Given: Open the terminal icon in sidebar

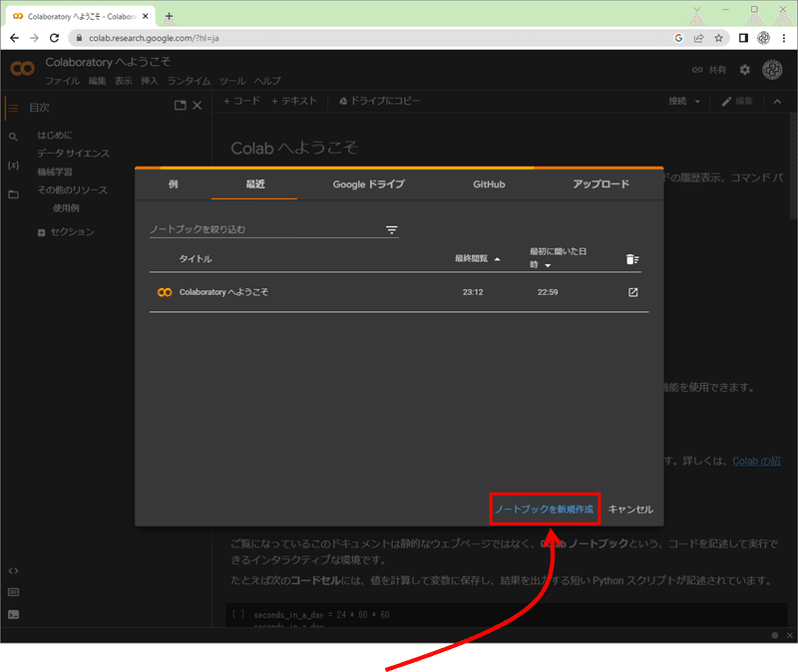Looking at the screenshot, I should pos(13,614).
